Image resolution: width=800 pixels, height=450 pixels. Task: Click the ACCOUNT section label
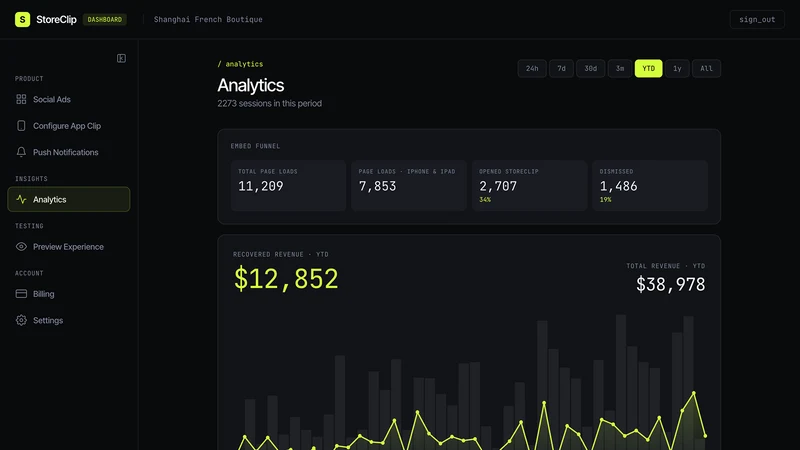coord(29,273)
